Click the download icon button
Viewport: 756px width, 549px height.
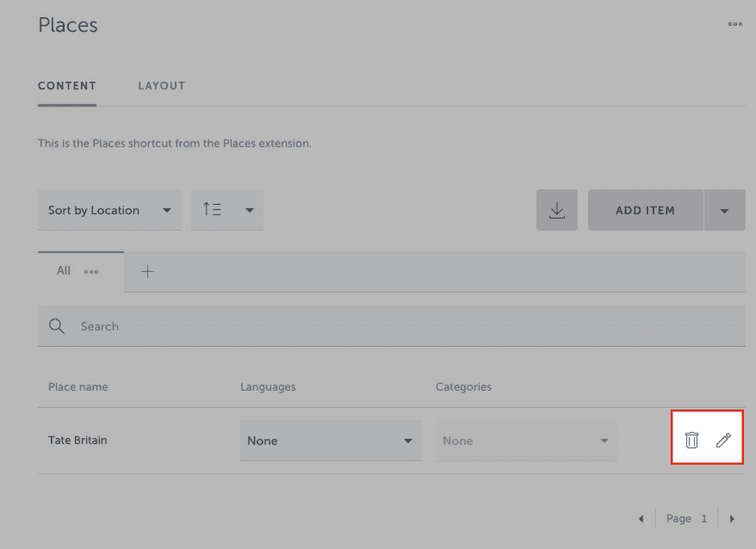point(557,210)
